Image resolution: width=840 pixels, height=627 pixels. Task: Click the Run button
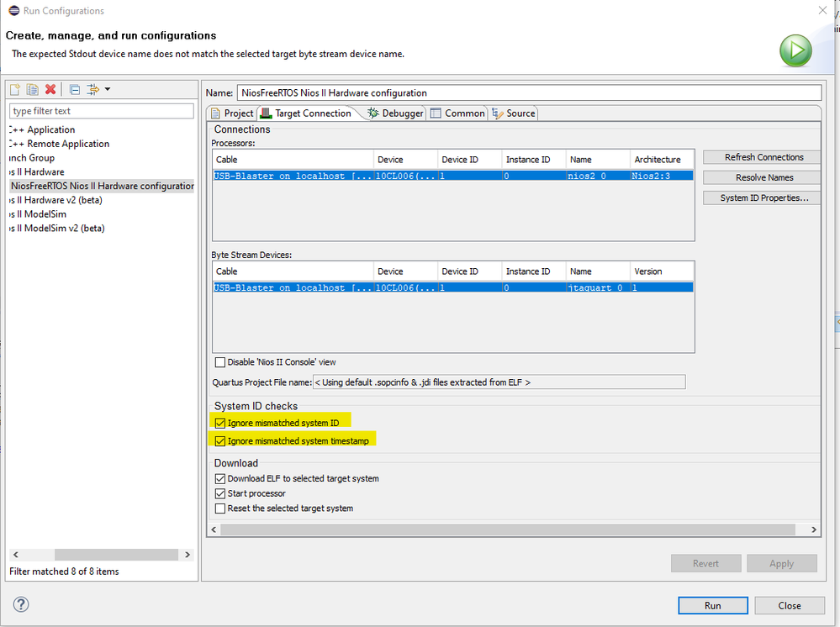[x=712, y=606]
